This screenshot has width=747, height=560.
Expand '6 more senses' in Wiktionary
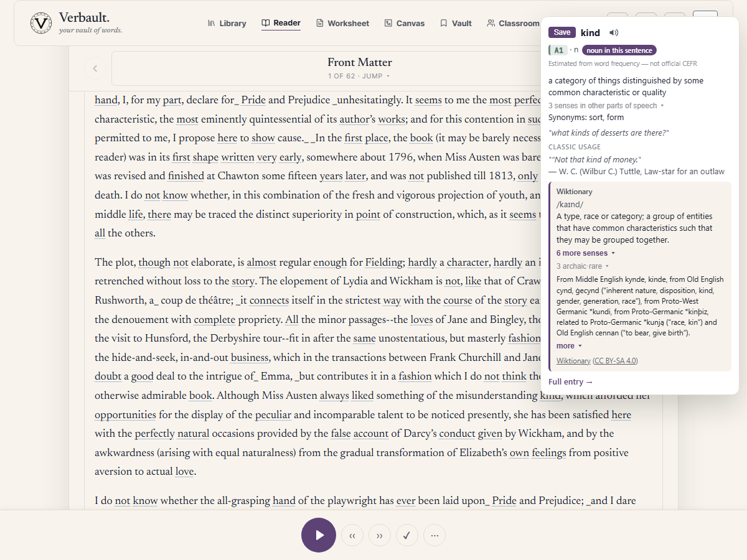[x=586, y=253]
